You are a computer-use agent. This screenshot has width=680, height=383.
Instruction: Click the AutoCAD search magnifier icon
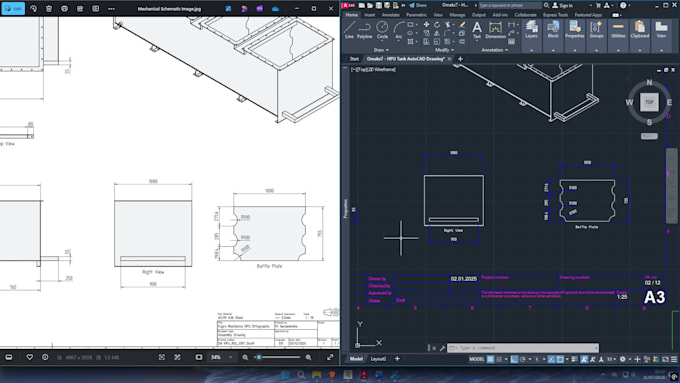coord(546,5)
